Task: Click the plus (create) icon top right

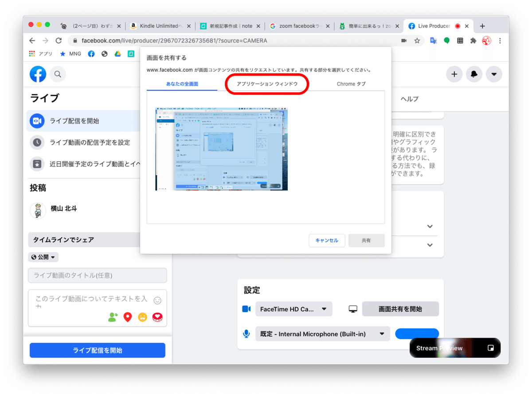Action: pyautogui.click(x=454, y=74)
